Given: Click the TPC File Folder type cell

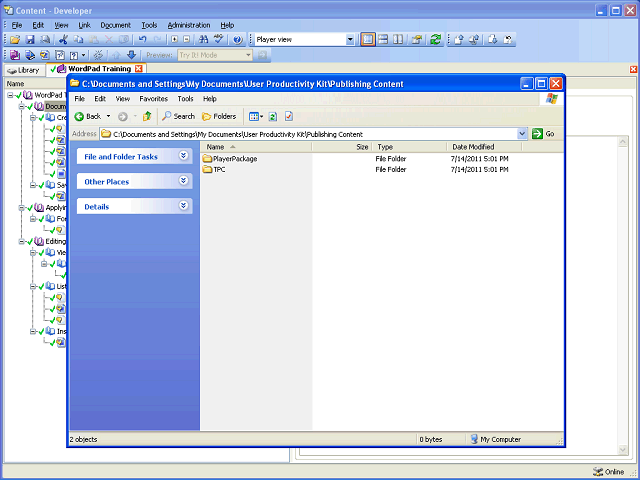Looking at the screenshot, I should 391,169.
